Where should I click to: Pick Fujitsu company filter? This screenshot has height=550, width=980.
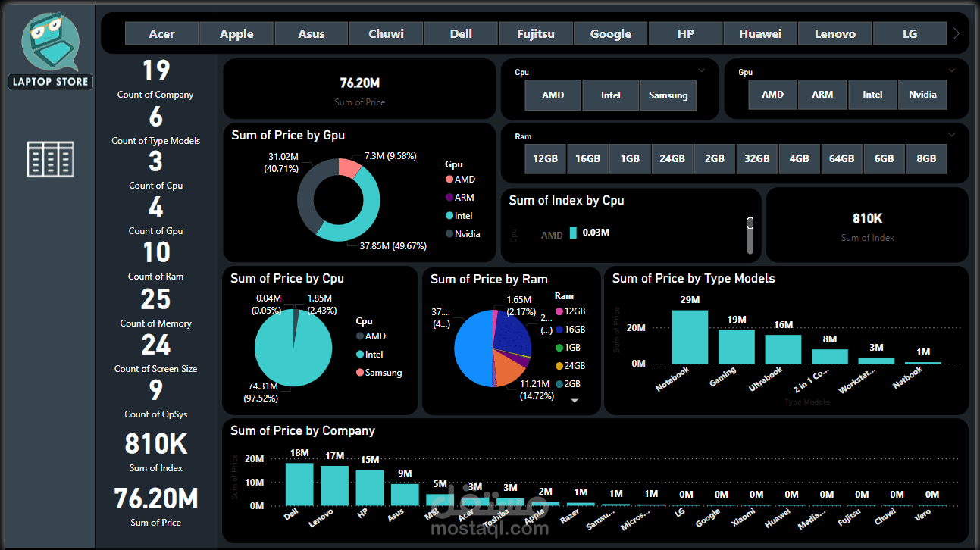536,33
